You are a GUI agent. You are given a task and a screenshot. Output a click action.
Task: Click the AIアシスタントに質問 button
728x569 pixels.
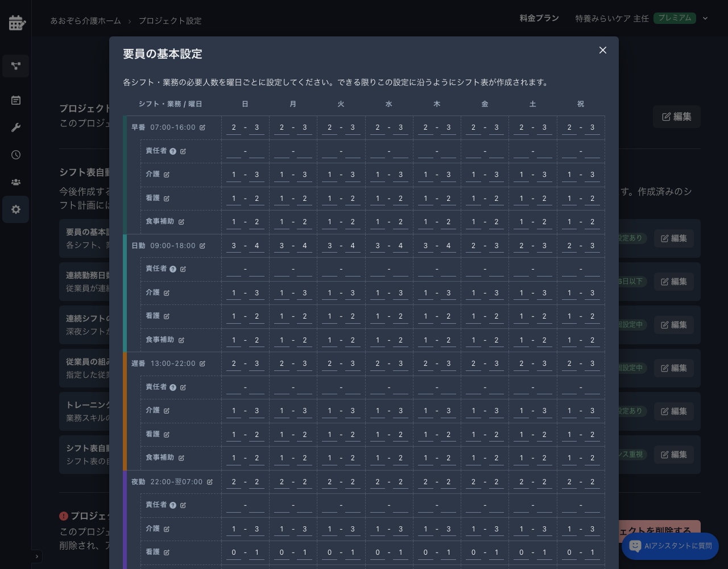click(x=670, y=546)
